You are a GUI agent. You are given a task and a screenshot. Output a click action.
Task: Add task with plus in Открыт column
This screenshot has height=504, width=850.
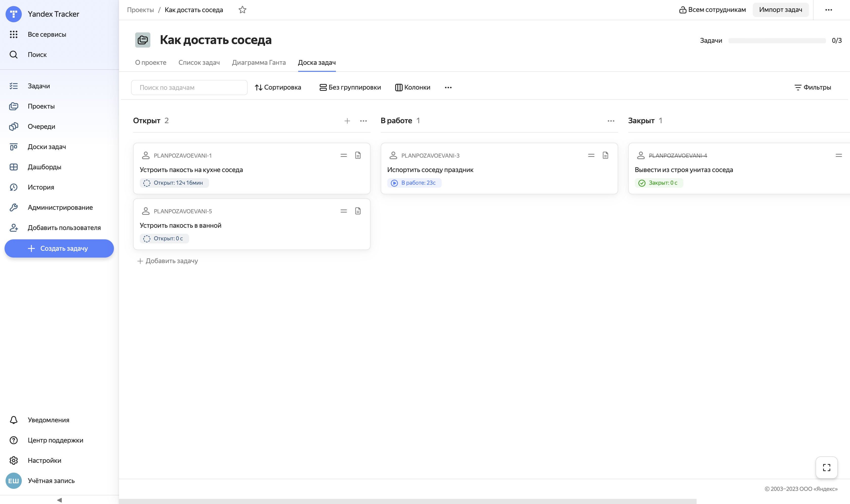347,121
